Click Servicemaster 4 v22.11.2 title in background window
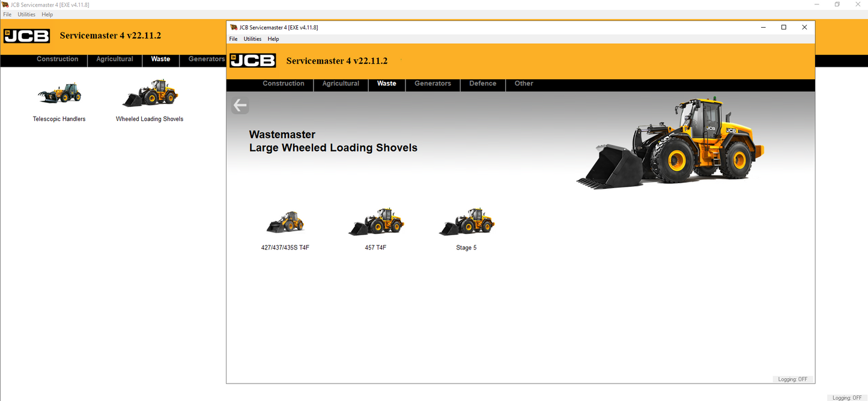Screen dimensions: 868x401 pos(111,35)
